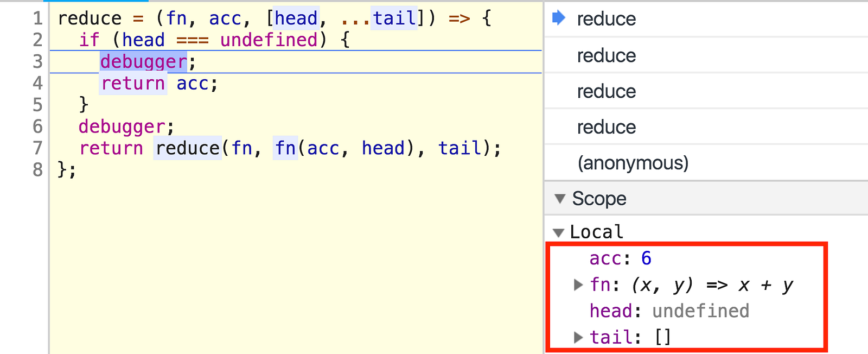The height and width of the screenshot is (354, 868).
Task: Click the head: undefined scope entry
Action: [669, 311]
